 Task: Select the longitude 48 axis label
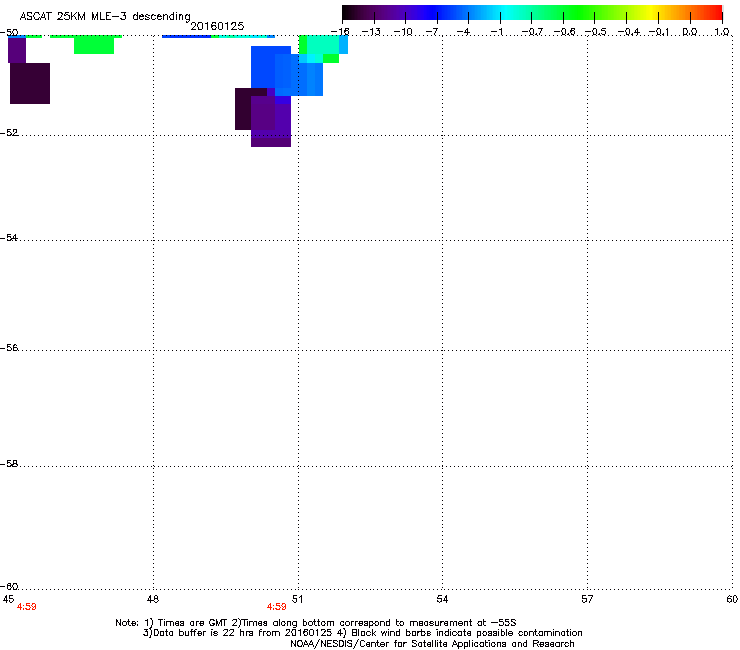153,599
